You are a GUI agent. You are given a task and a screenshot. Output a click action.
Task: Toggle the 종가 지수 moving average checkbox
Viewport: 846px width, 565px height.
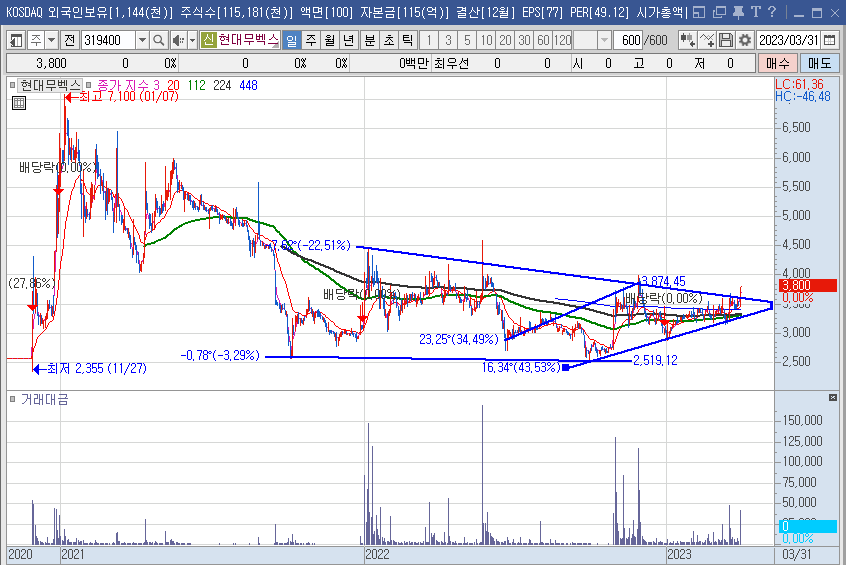89,85
